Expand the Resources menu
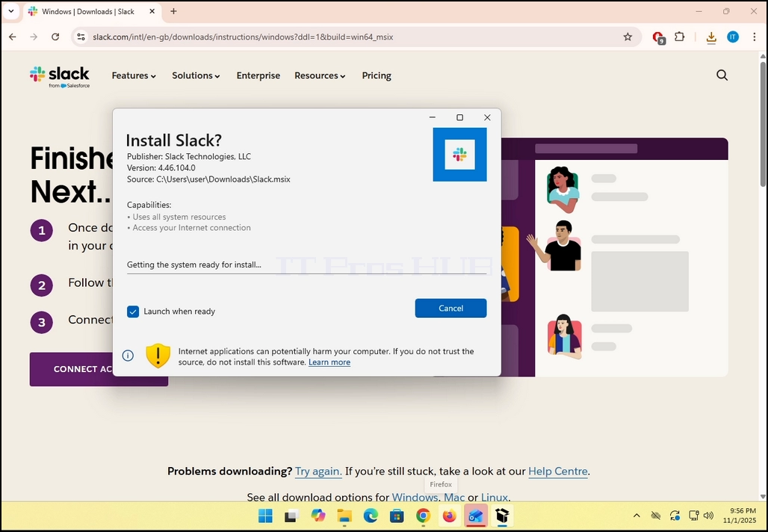The image size is (768, 532). click(x=320, y=75)
